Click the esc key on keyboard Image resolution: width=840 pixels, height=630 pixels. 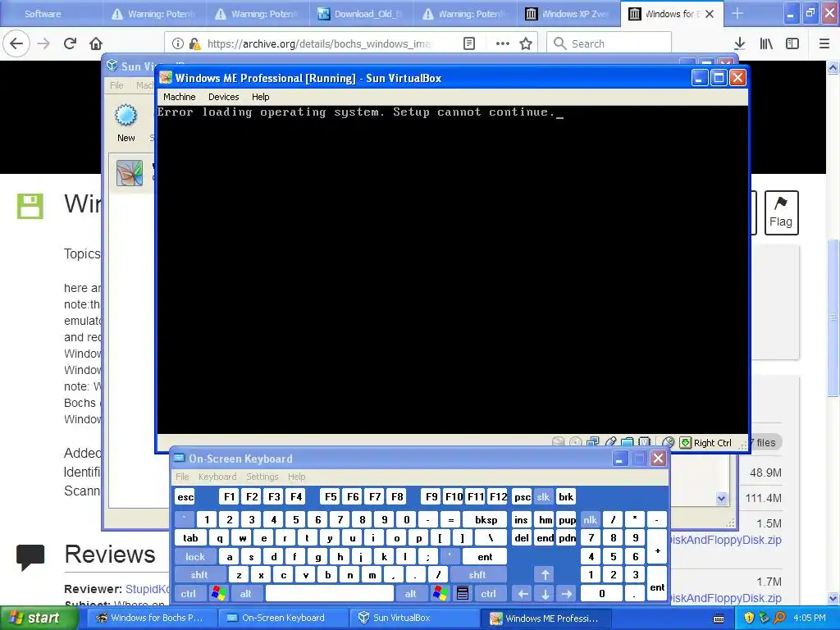click(x=185, y=496)
